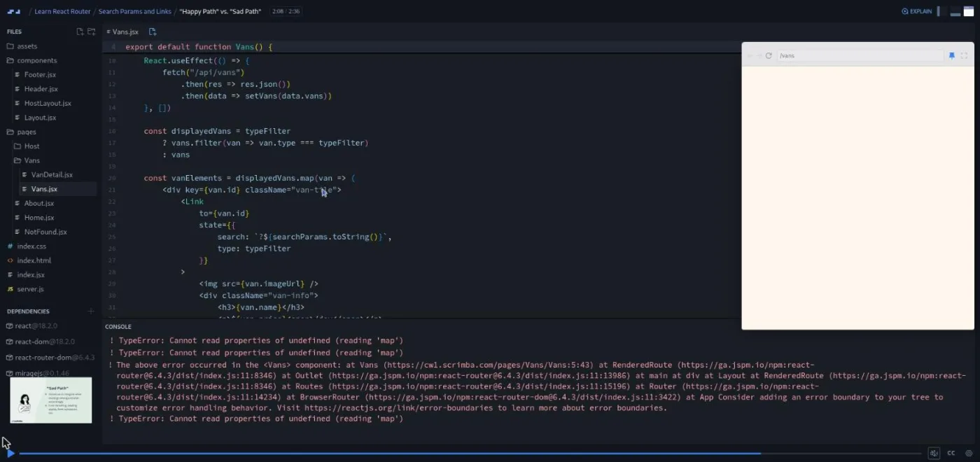
Task: Go to Search Params and Links breadcrumb
Action: [136, 11]
